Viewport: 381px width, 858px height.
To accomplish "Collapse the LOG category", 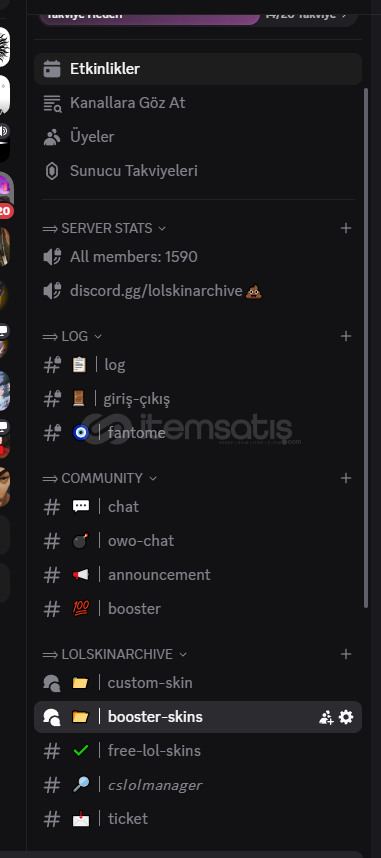I will (x=98, y=336).
